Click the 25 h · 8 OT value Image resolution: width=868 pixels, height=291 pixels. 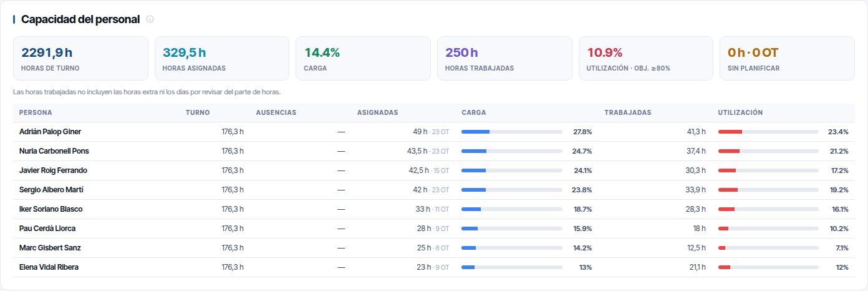click(x=433, y=248)
